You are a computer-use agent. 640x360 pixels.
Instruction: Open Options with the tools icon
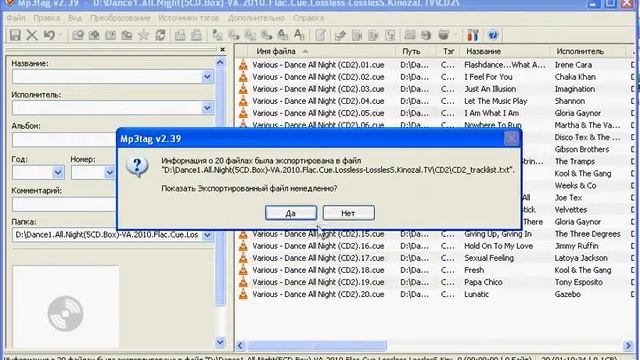[473, 35]
